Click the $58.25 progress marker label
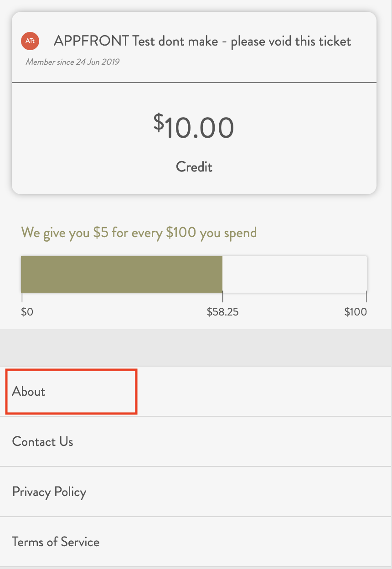Screen dimensions: 392x569 coord(223,312)
